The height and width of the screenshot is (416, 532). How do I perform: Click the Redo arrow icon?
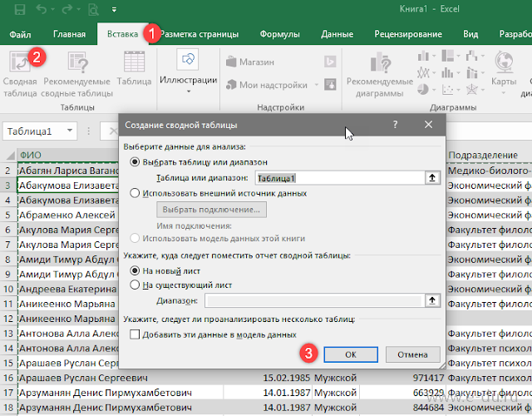click(x=67, y=9)
